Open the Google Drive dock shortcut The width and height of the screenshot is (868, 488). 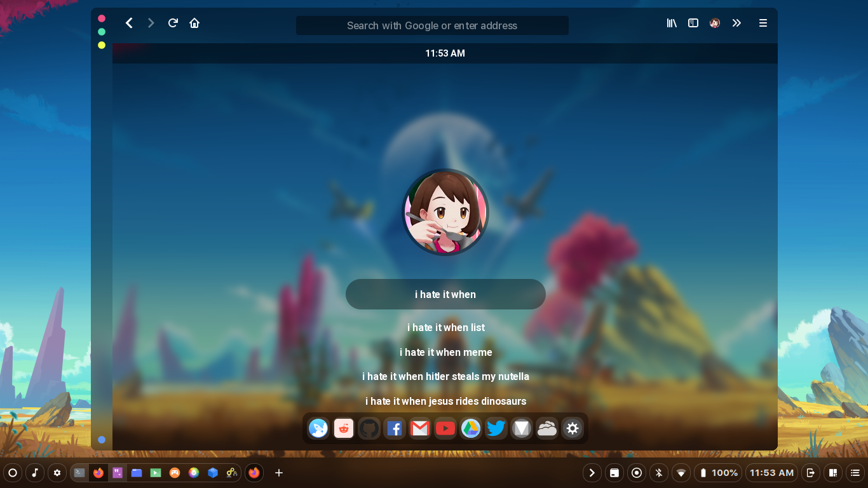[471, 428]
